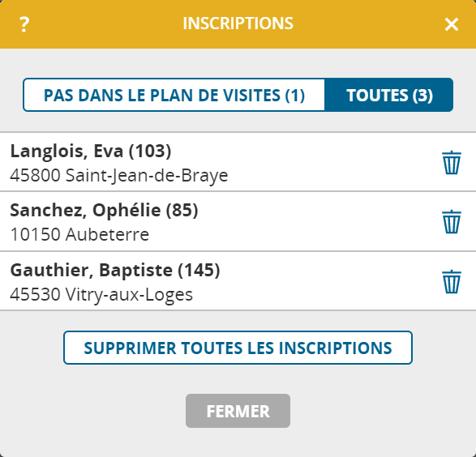The height and width of the screenshot is (457, 476).
Task: Select the Toutes (3) tab
Action: (x=389, y=95)
